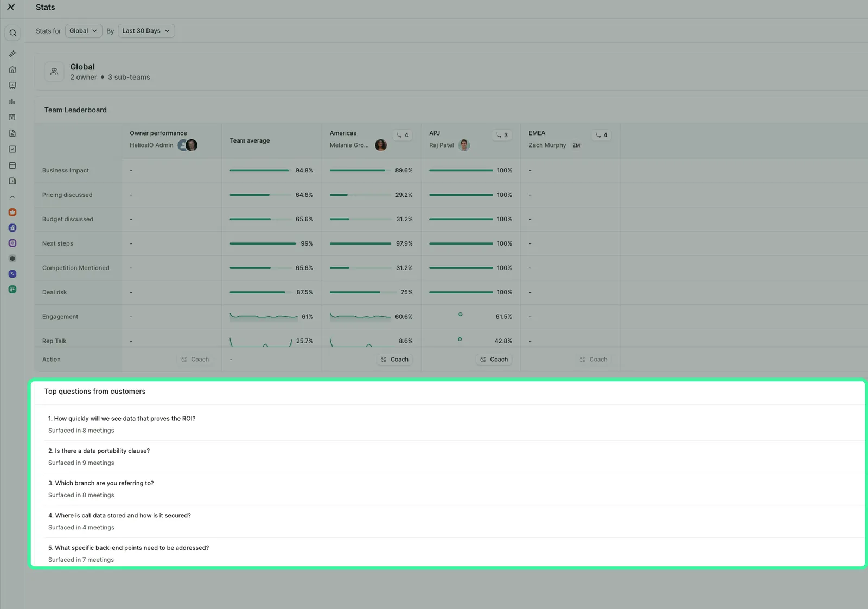
Task: Click the Team Leaderboard heading
Action: (75, 110)
